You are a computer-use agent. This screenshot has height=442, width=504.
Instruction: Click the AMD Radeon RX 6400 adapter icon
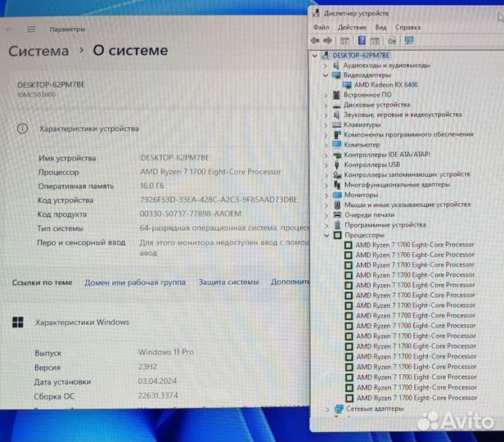pos(347,85)
